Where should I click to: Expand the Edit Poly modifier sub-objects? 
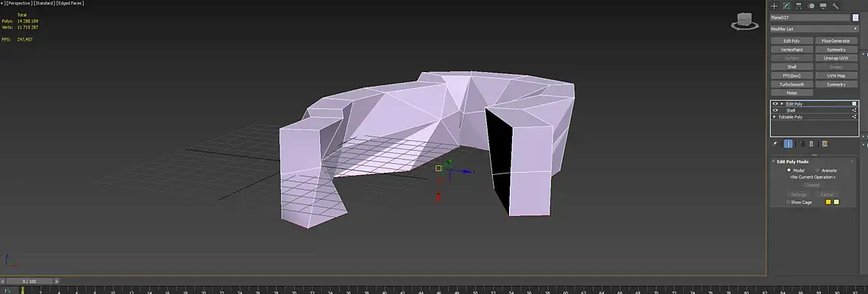782,104
